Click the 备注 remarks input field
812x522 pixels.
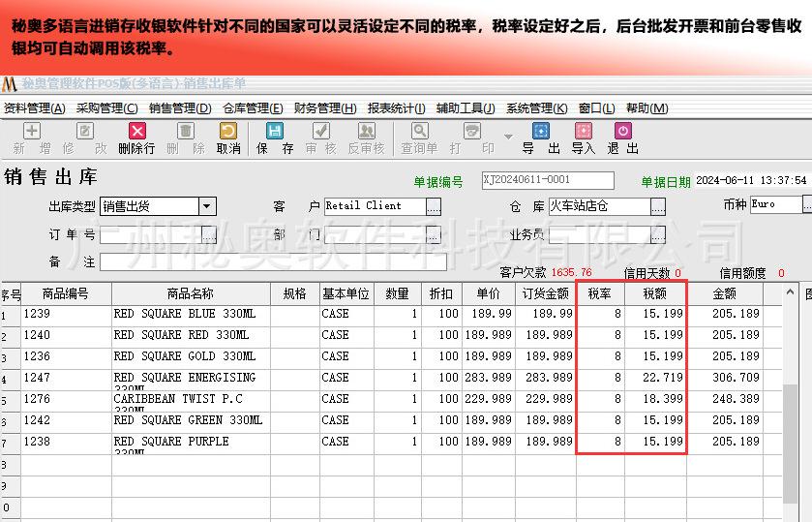pos(273,262)
